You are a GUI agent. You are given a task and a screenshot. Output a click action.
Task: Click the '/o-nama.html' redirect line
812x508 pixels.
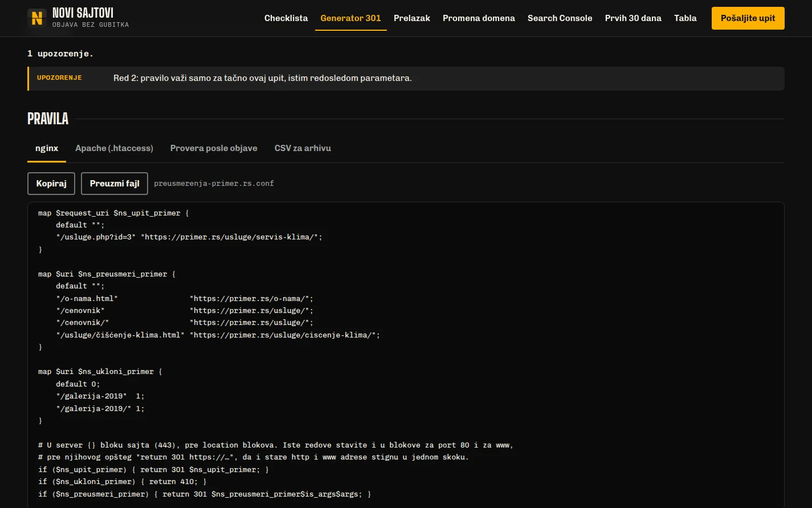click(x=185, y=299)
